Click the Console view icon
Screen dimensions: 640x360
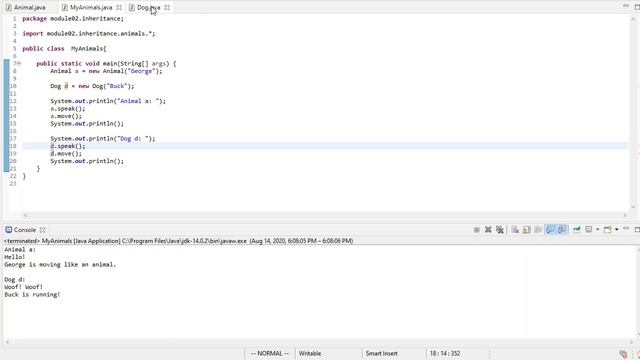click(9, 230)
